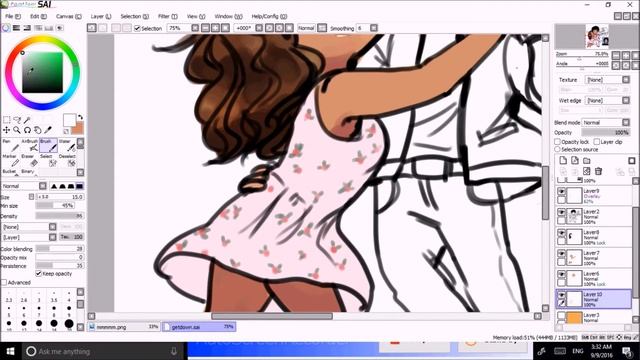Select the Pen tool
This screenshot has width=640, height=360.
point(10,145)
